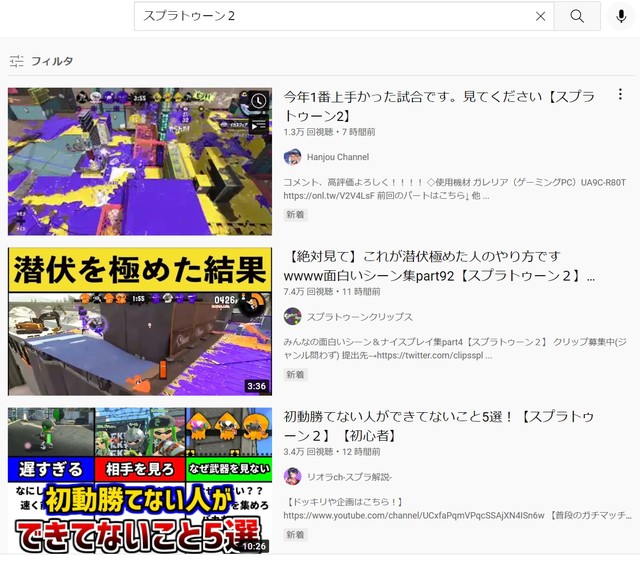Add the first video to queue via the playlist icon
Viewport: 640px width, 567px height.
click(x=258, y=125)
